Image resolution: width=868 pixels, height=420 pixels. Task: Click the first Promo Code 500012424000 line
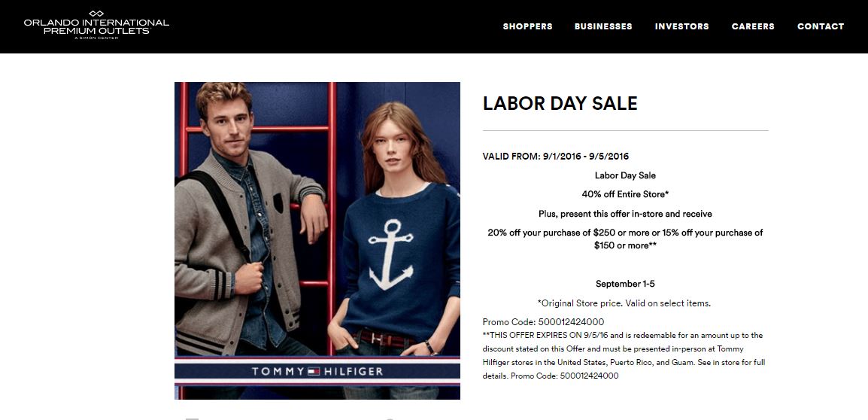pos(543,322)
